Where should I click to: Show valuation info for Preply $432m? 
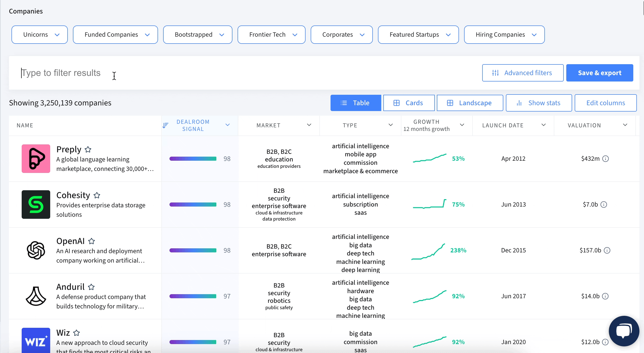(x=606, y=159)
